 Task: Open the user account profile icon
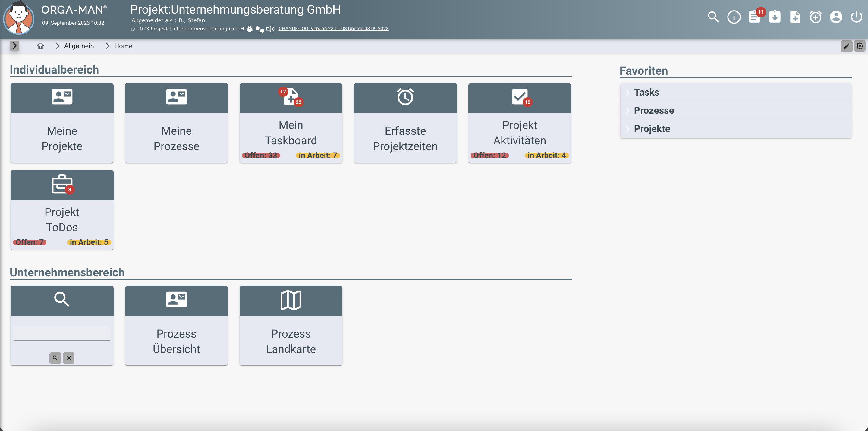tap(836, 17)
